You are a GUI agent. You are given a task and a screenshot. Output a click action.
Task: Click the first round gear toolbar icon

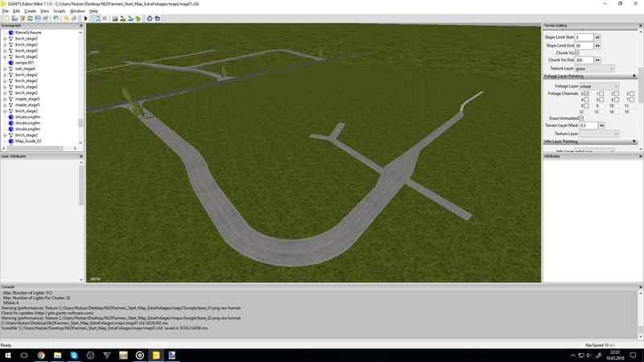[x=150, y=19]
